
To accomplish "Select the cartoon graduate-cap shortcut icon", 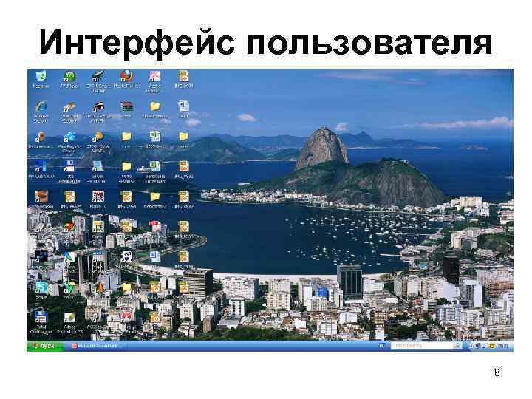I will pos(126,256).
